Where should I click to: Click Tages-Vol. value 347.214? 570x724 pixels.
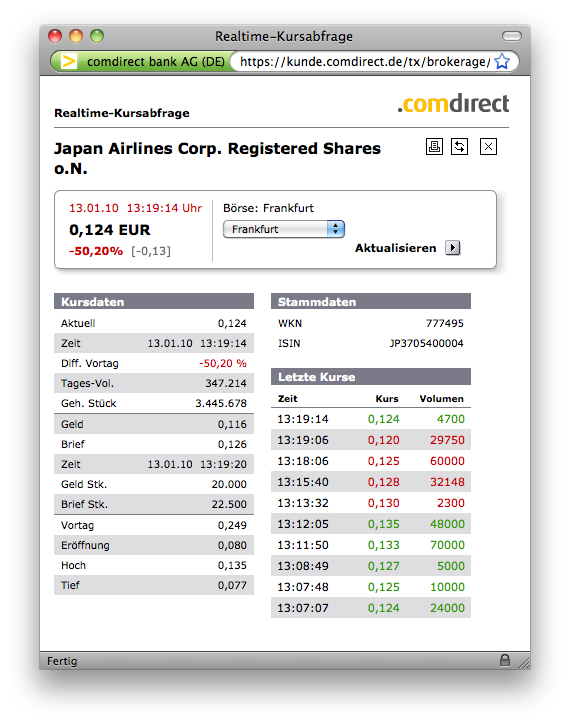click(226, 383)
